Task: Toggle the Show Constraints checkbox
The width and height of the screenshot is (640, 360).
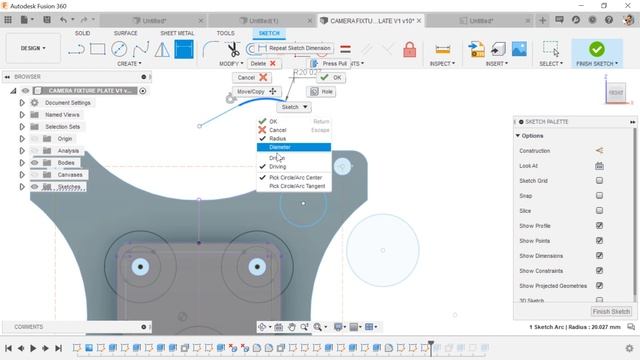Action: click(599, 271)
